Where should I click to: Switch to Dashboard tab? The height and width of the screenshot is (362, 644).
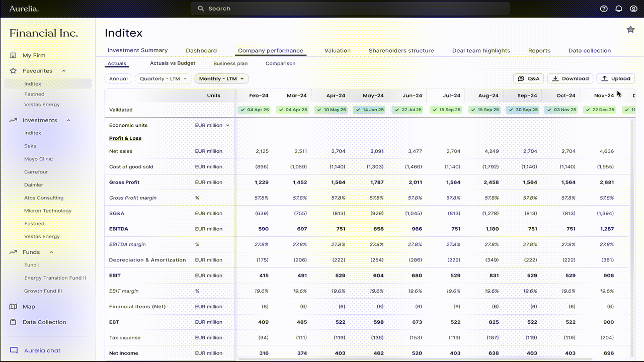[201, 50]
